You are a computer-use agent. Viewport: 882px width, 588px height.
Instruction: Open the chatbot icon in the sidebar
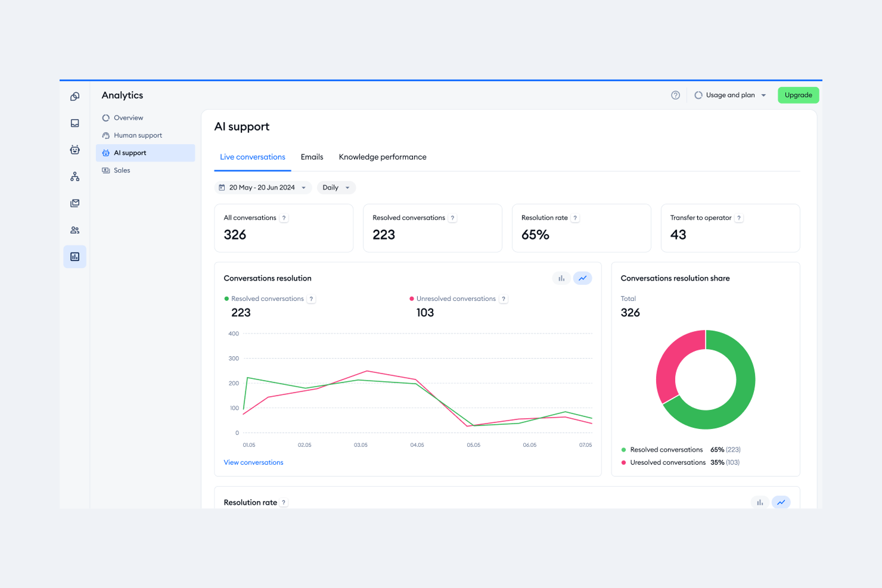[x=74, y=150]
